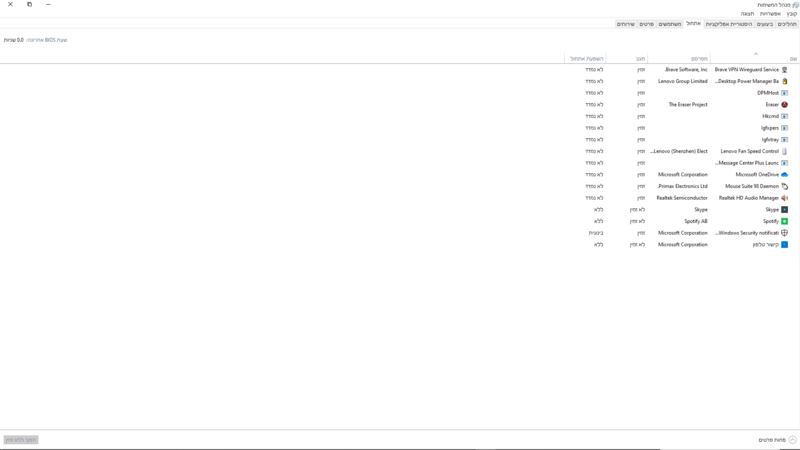
Task: Select the קישור טלפון name text
Action: coord(766,245)
